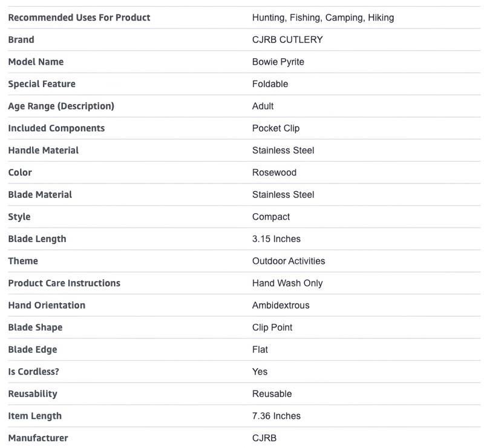Select the "Clip Point" blade shape

272,328
